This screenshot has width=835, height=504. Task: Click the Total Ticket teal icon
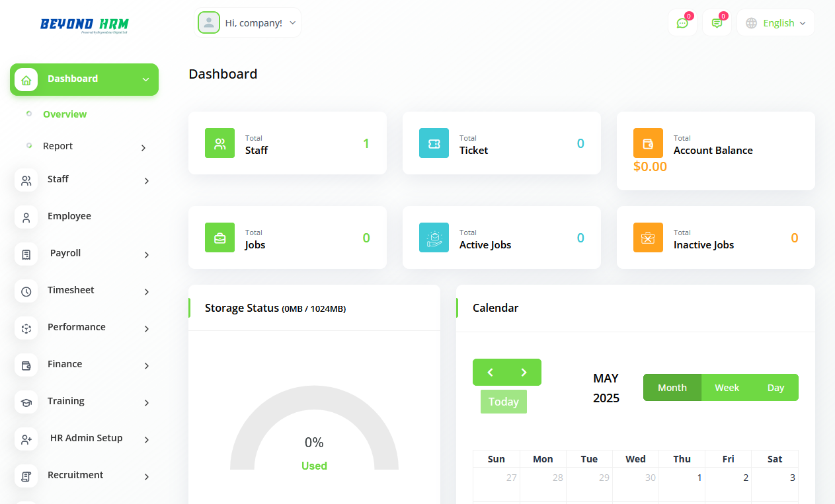point(434,143)
